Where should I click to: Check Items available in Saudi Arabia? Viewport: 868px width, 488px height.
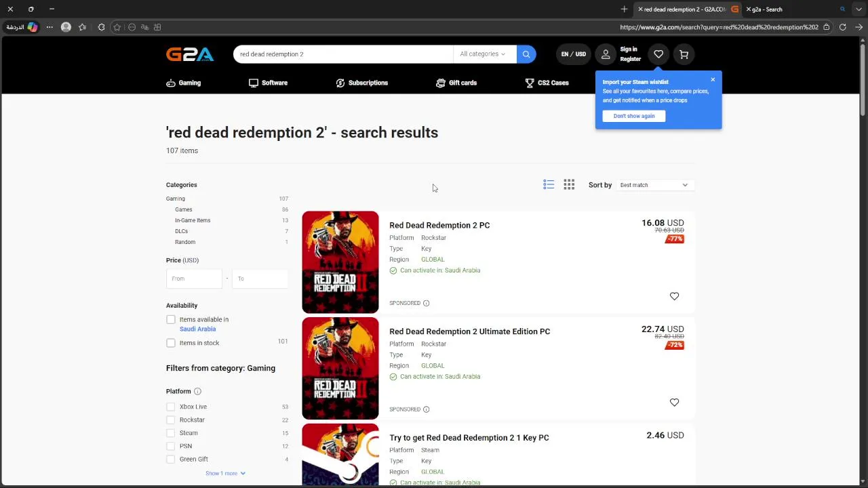[171, 319]
